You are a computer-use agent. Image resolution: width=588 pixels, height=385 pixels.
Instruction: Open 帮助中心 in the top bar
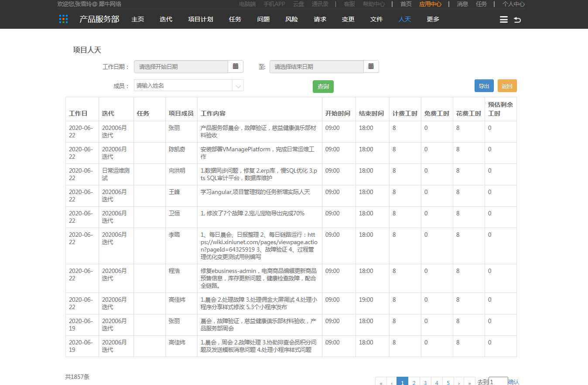click(374, 4)
